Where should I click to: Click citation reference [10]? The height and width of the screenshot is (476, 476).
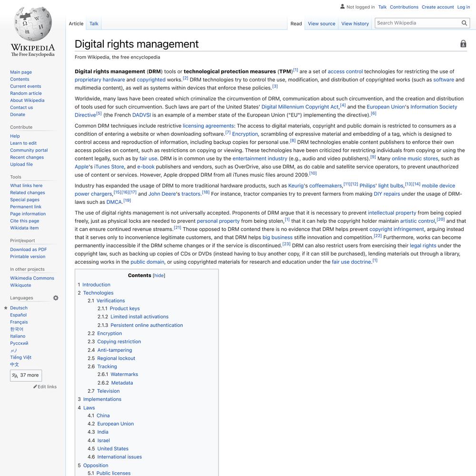tap(313, 173)
